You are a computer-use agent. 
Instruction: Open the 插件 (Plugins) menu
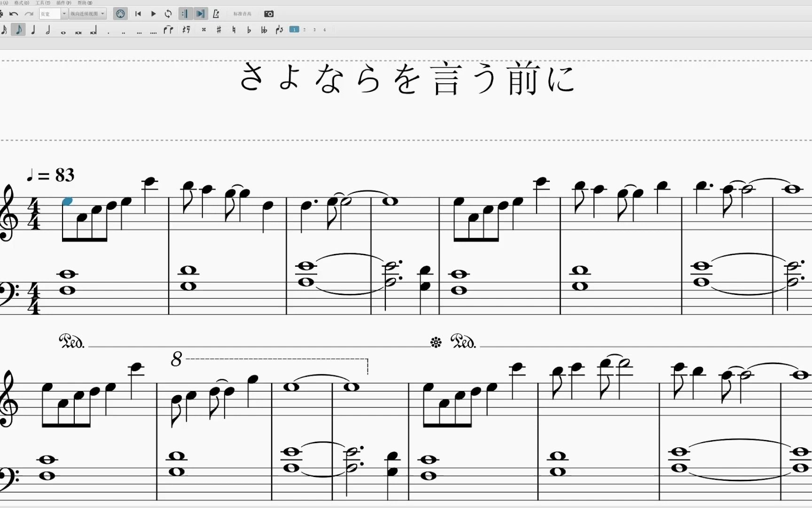click(x=64, y=3)
